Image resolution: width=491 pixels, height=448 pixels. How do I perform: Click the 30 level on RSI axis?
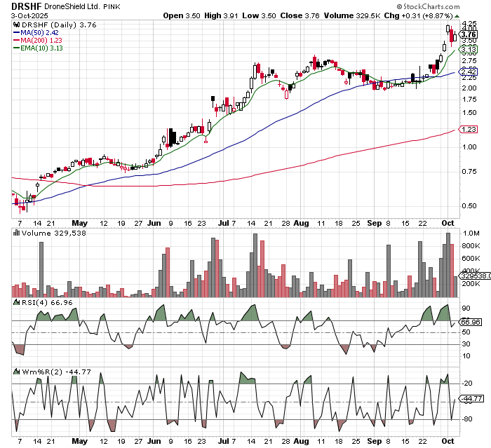pyautogui.click(x=466, y=344)
